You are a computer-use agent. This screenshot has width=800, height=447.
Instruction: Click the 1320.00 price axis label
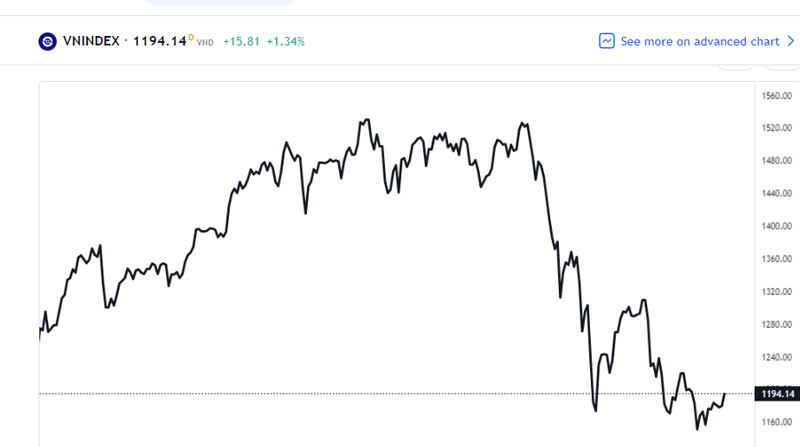coord(777,291)
